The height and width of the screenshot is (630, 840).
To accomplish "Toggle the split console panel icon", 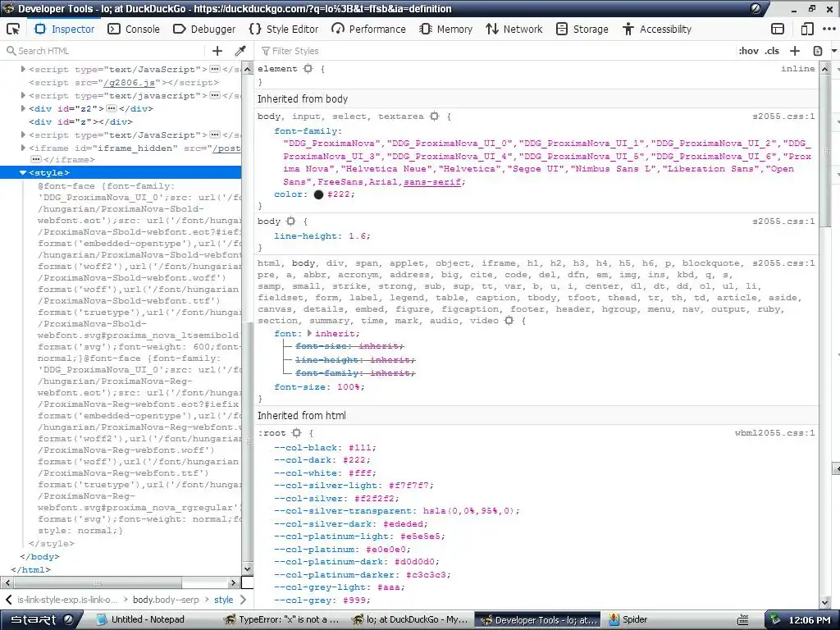I will 778,29.
